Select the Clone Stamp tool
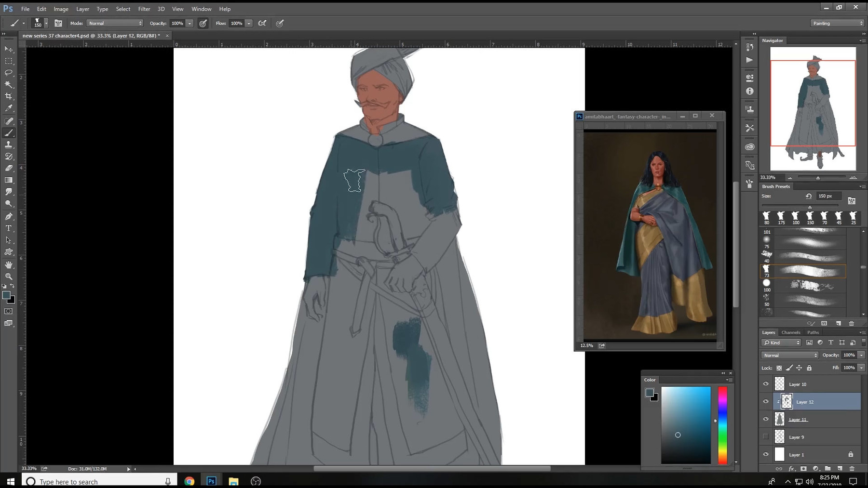The image size is (868, 488). 8,144
